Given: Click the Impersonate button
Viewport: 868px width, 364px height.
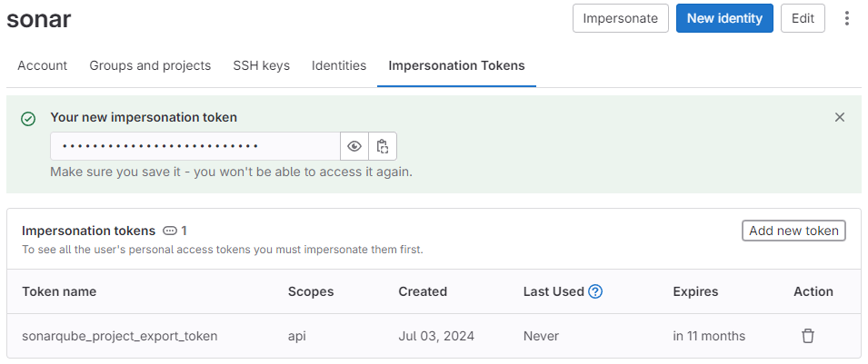Looking at the screenshot, I should pos(621,18).
